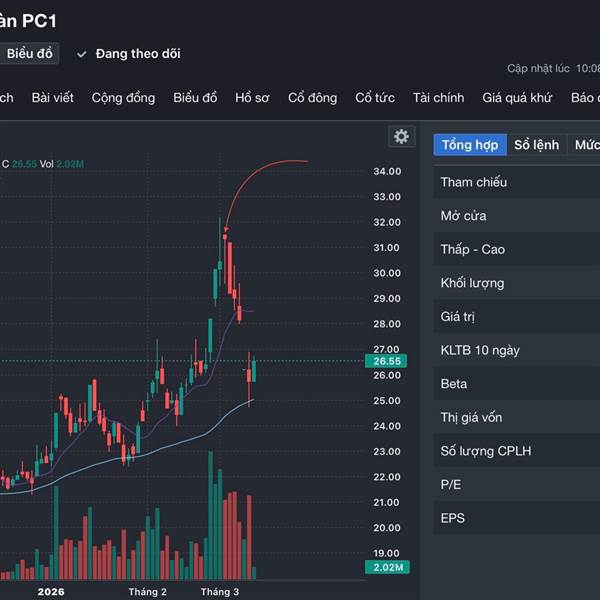Viewport: 600px width, 600px height.
Task: Open chart settings gear icon
Action: coord(402,137)
